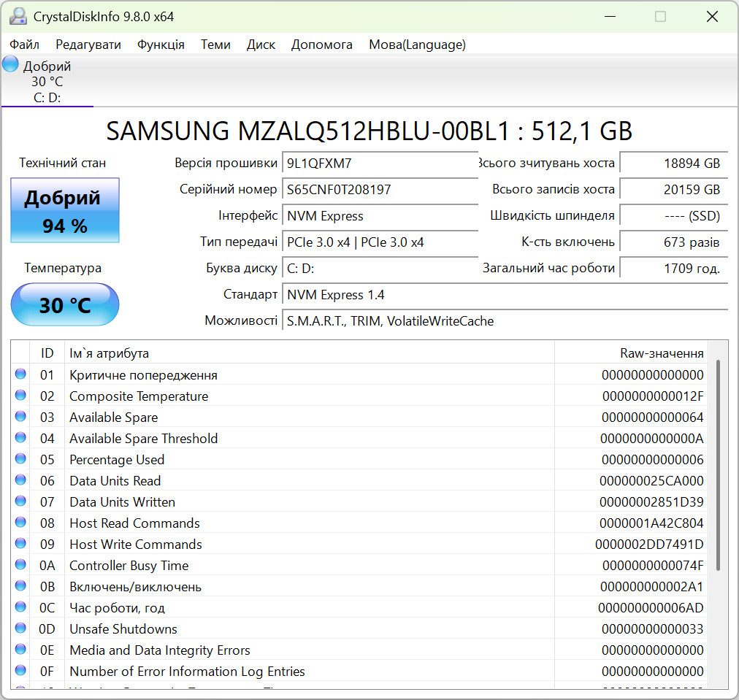Open the Теми menu
The image size is (739, 700).
[x=215, y=45]
